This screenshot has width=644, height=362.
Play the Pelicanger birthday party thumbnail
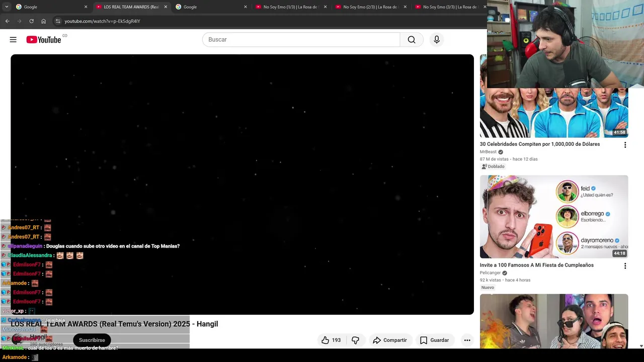(554, 217)
